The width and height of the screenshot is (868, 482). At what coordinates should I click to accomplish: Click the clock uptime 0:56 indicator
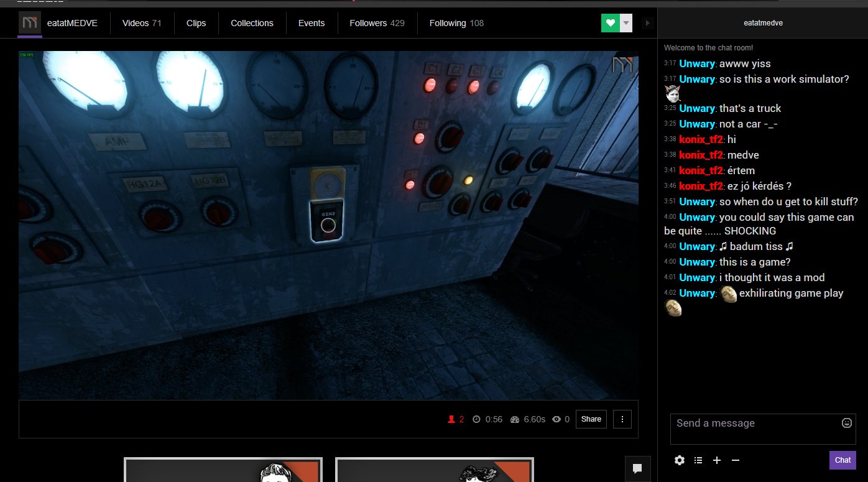tap(487, 419)
